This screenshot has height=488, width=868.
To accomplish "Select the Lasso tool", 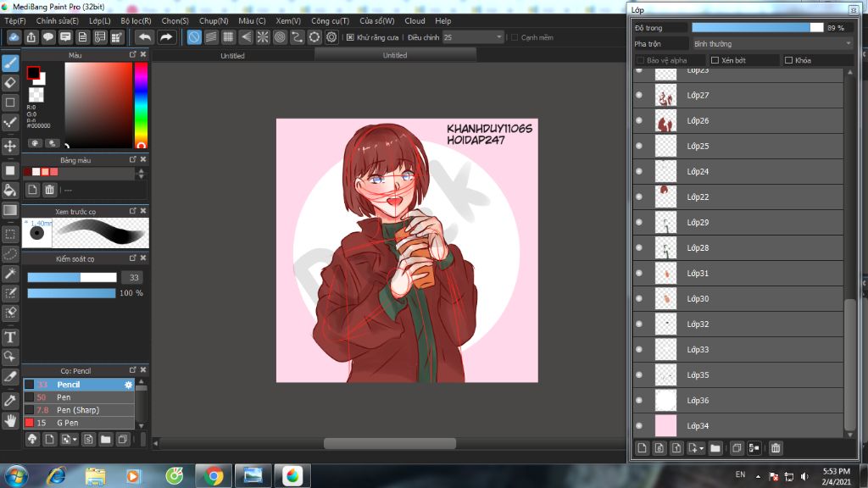I will click(x=10, y=254).
